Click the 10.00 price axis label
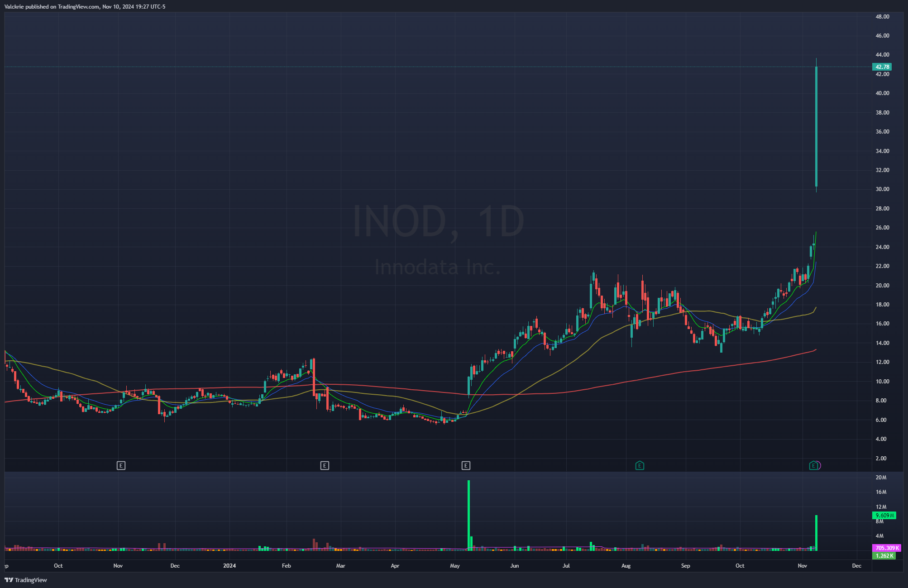Screen dimensions: 908x588 tap(882, 382)
